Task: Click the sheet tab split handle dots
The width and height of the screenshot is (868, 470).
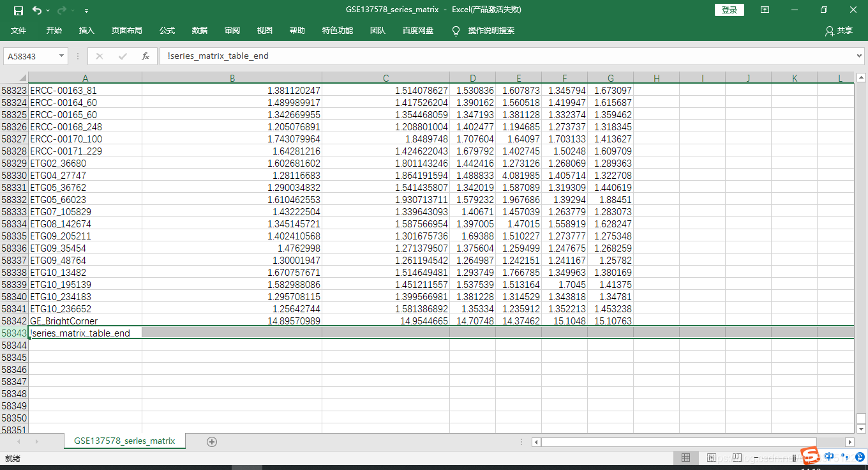Action: (x=522, y=442)
